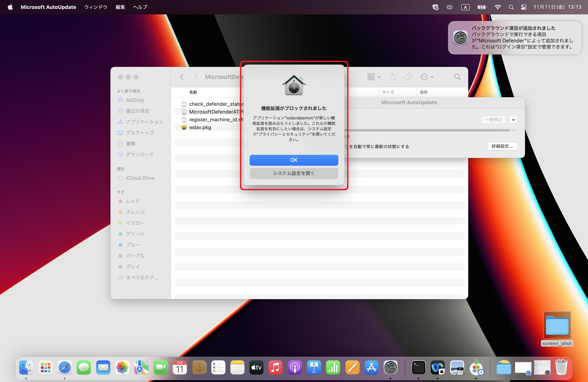Select AirDrop in the Finder sidebar
This screenshot has height=382, width=588.
click(135, 100)
